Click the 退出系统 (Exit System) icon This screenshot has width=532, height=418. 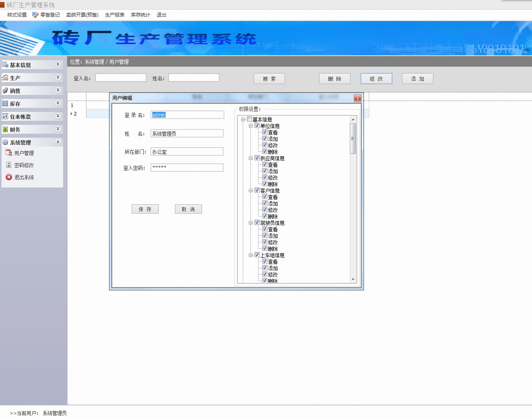(x=9, y=177)
